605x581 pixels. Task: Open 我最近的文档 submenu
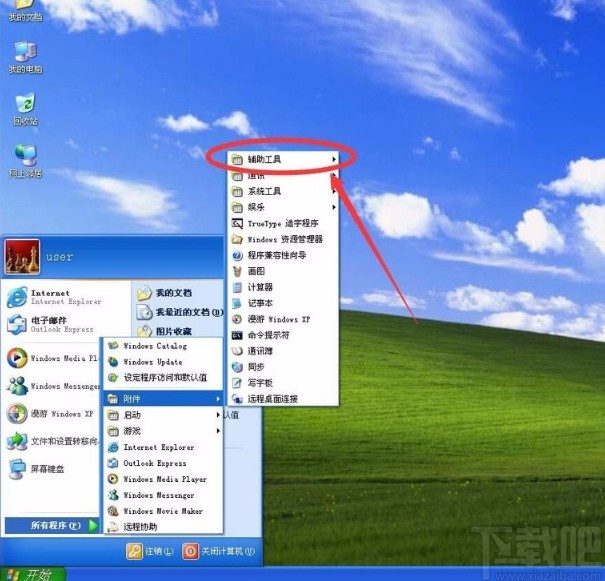[180, 312]
